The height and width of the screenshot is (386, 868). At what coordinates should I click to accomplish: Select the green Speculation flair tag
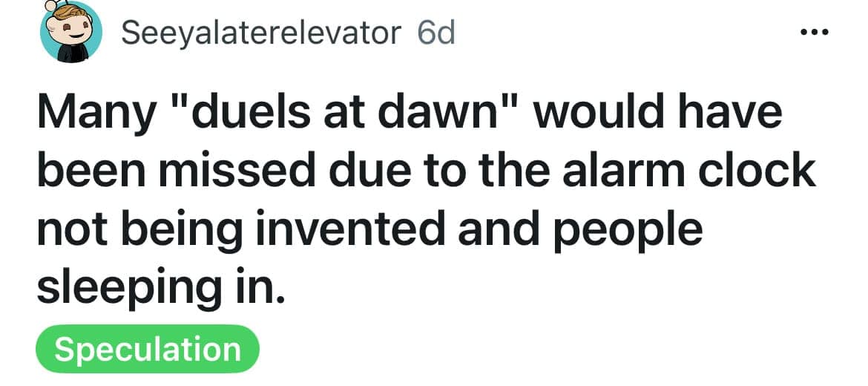[x=148, y=350]
